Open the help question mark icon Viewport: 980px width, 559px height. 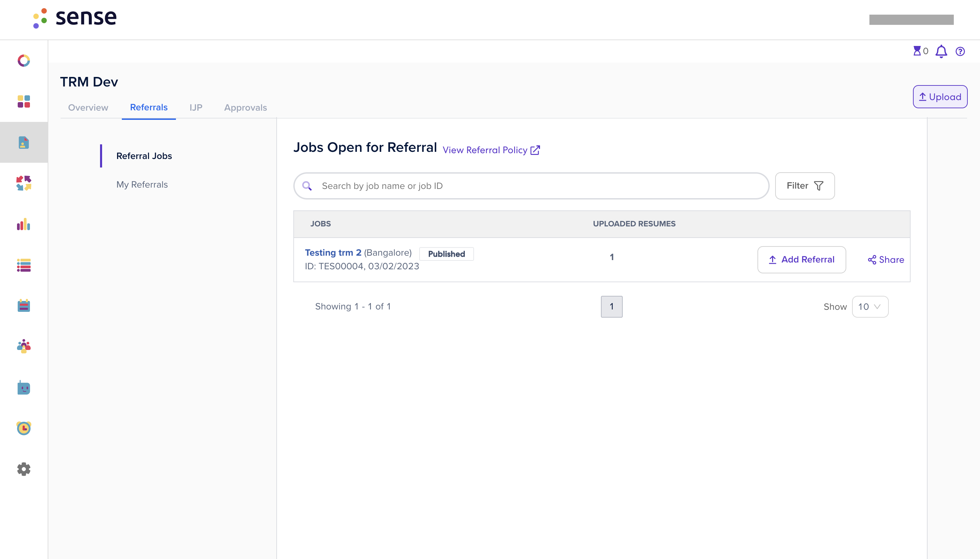(960, 51)
